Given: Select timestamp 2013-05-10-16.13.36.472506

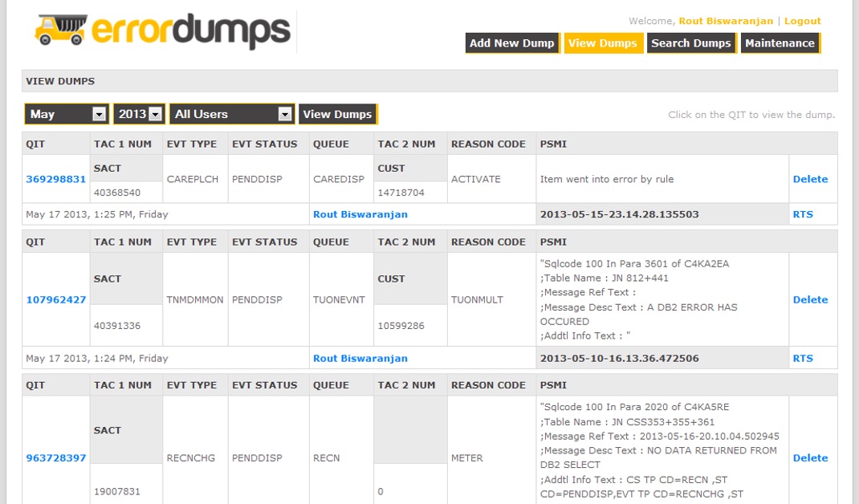Looking at the screenshot, I should [619, 358].
